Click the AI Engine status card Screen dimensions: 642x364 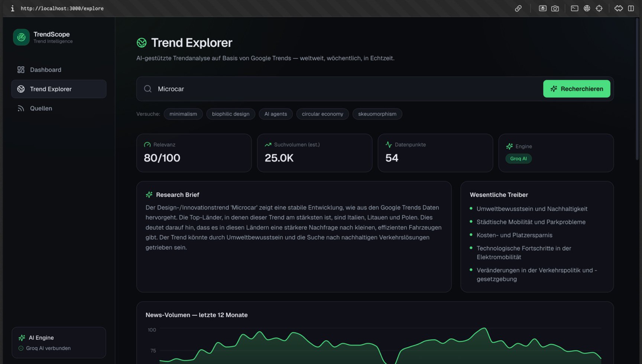(x=59, y=342)
